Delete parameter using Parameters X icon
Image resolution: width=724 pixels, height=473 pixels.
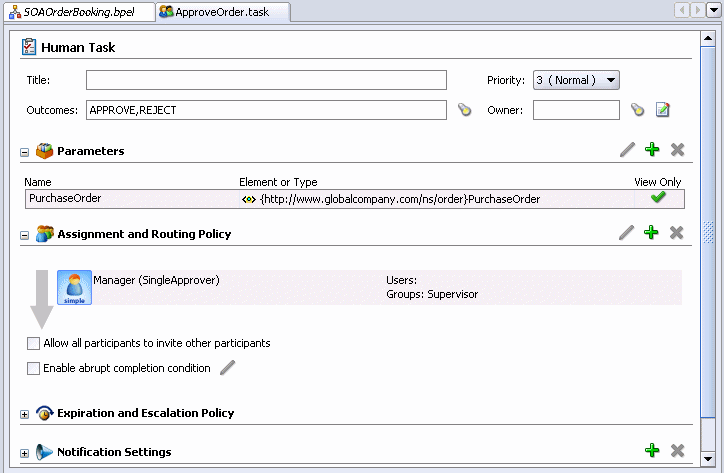click(677, 150)
